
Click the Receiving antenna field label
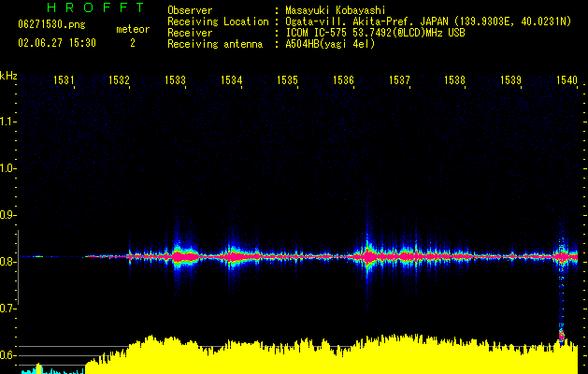[x=215, y=44]
